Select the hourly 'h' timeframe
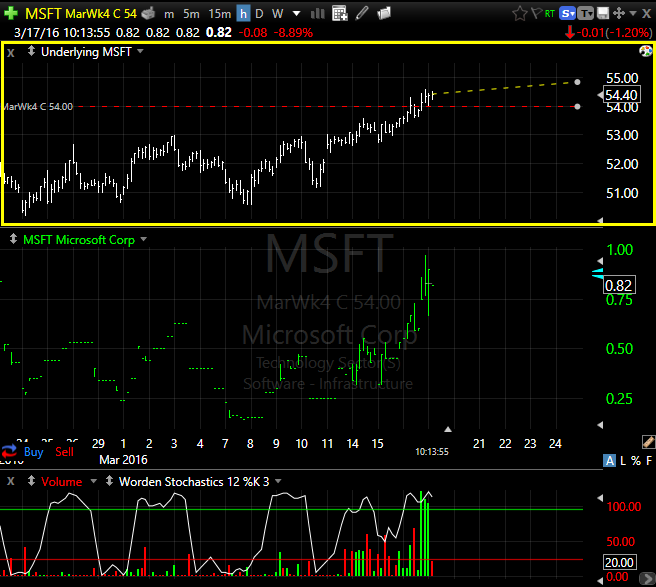Screen dimensions: 656x587 tap(243, 14)
